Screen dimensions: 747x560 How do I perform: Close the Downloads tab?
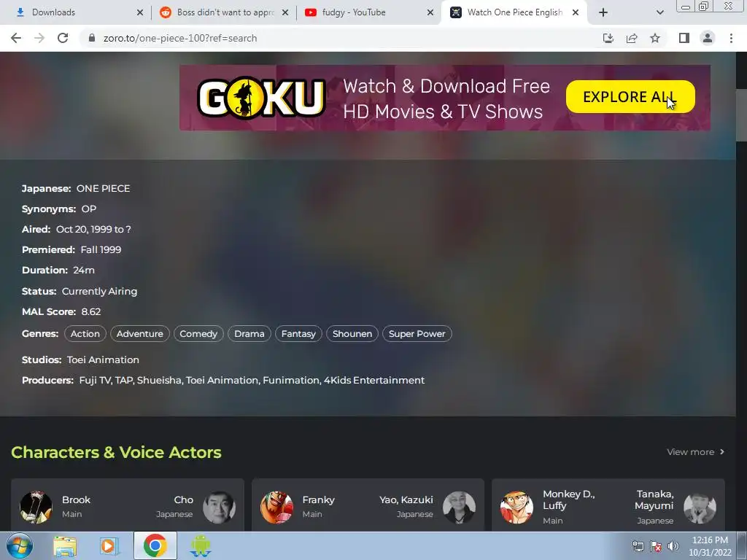point(139,12)
